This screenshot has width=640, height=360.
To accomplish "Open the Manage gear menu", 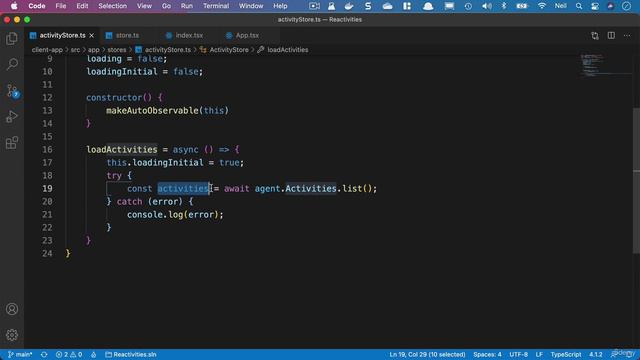I will (x=12, y=335).
